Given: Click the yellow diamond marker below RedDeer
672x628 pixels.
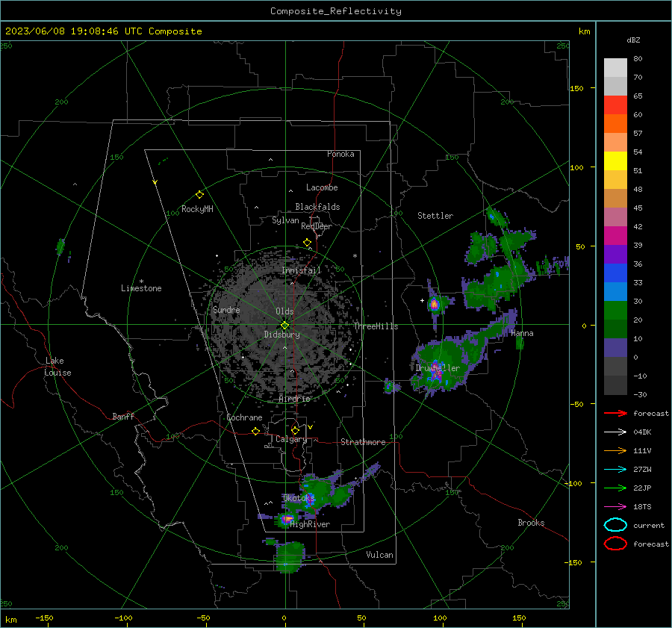Looking at the screenshot, I should click(x=307, y=243).
